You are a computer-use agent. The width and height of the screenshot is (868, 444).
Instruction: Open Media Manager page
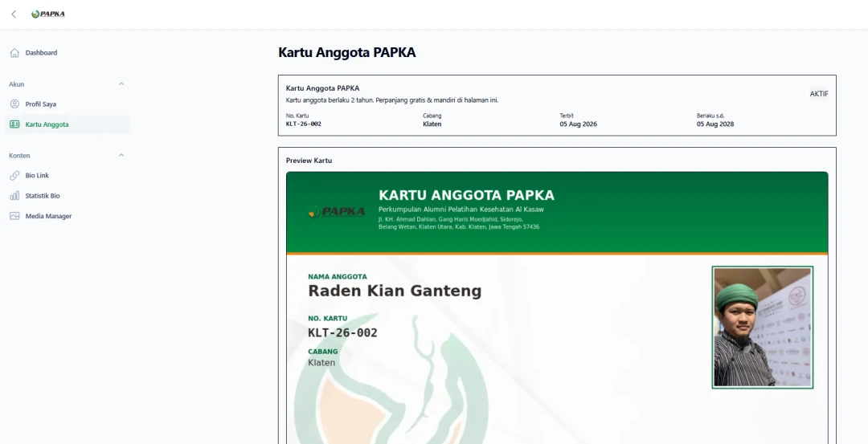(68, 216)
